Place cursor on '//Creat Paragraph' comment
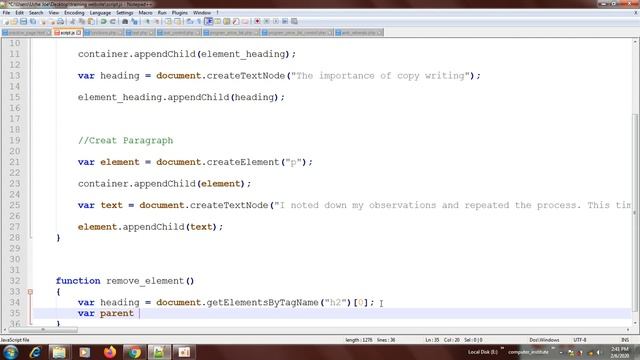Viewport: 640px width, 360px height. tap(125, 140)
